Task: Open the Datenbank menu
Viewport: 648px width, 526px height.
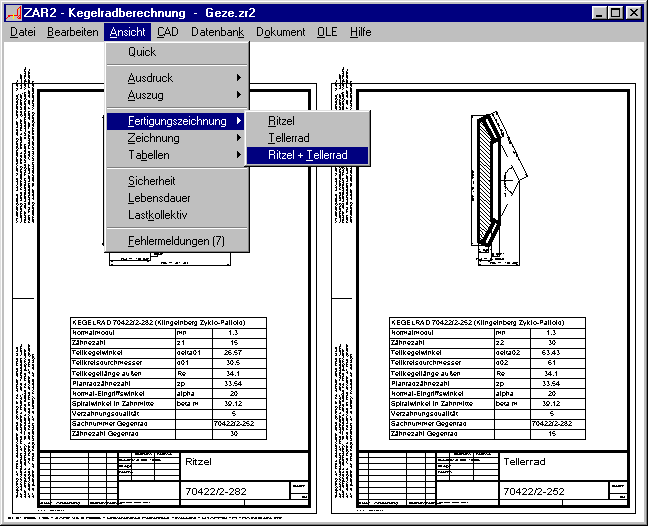Action: coord(217,32)
